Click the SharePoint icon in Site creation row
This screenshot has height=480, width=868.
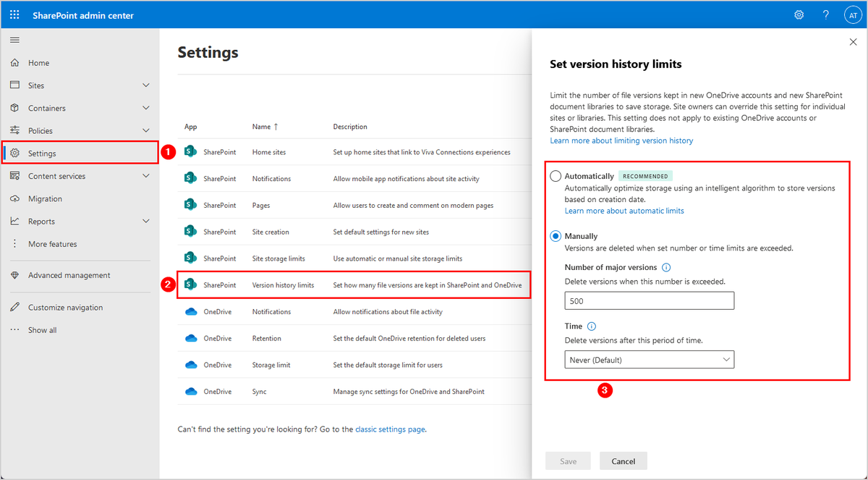click(x=191, y=232)
